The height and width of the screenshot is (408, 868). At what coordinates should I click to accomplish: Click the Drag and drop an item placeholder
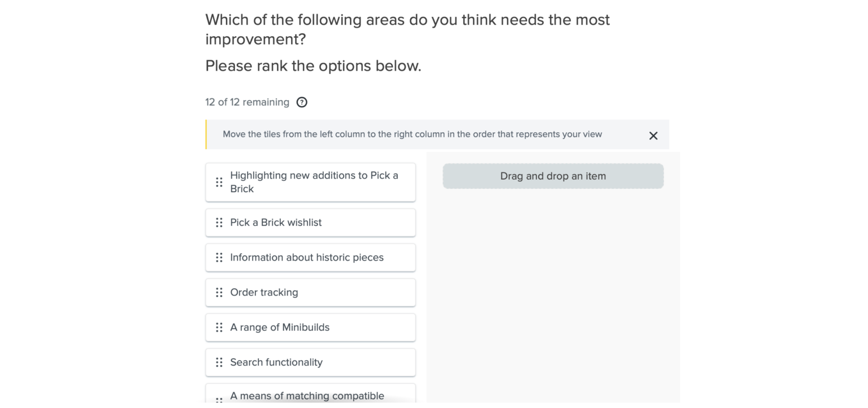point(553,176)
